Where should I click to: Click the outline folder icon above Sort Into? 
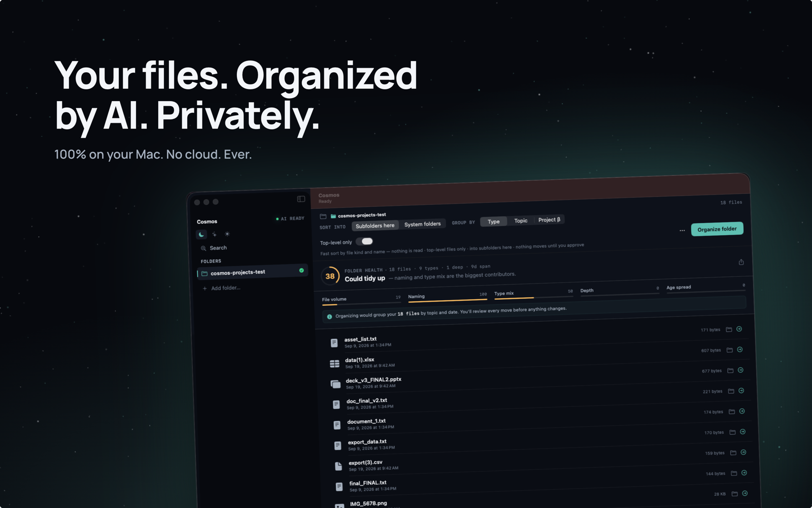tap(323, 216)
